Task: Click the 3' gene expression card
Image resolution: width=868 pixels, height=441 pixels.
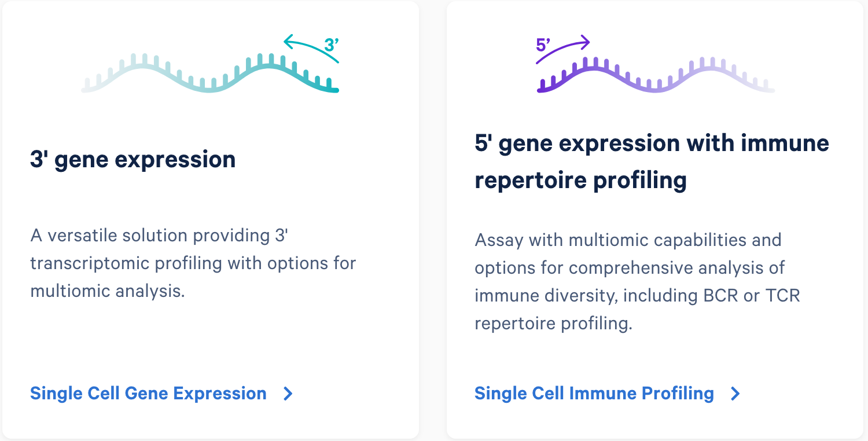Action: [211, 220]
